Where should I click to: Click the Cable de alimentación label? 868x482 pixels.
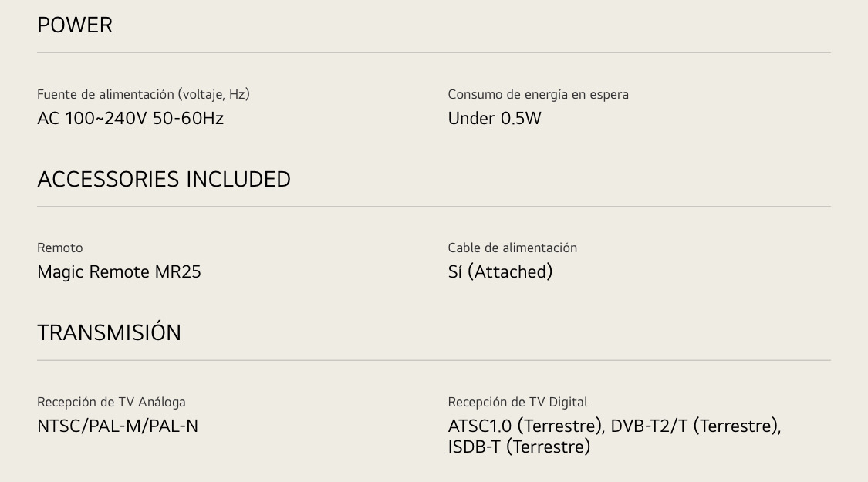click(x=512, y=248)
